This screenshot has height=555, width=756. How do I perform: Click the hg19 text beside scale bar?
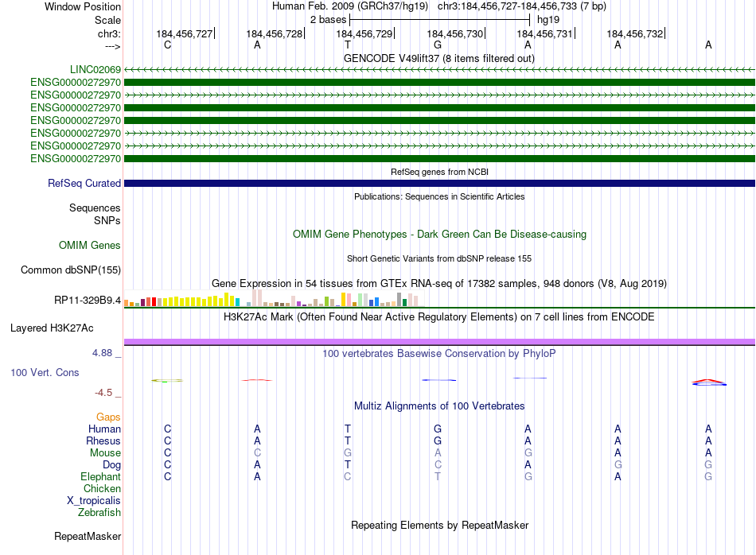tap(548, 20)
